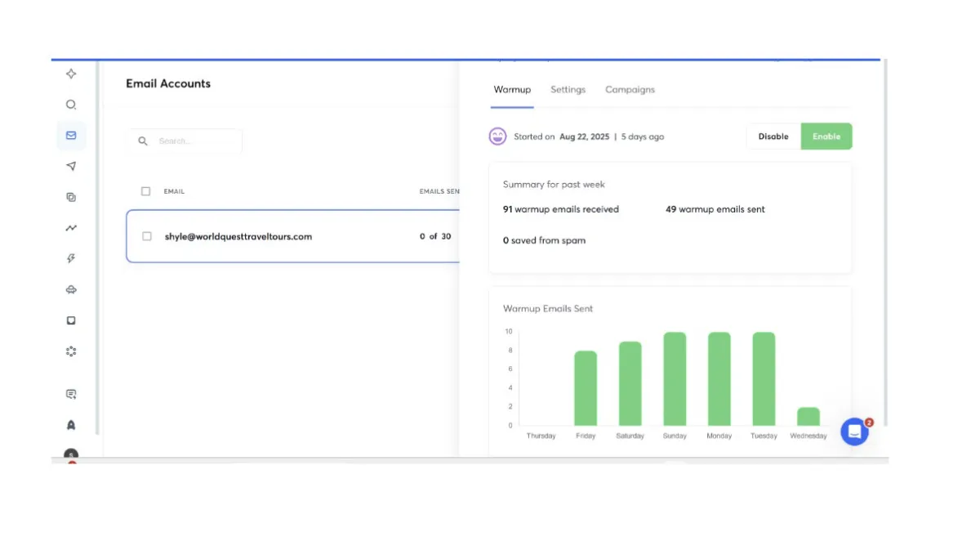Open the inbox tray sidebar icon

click(71, 320)
